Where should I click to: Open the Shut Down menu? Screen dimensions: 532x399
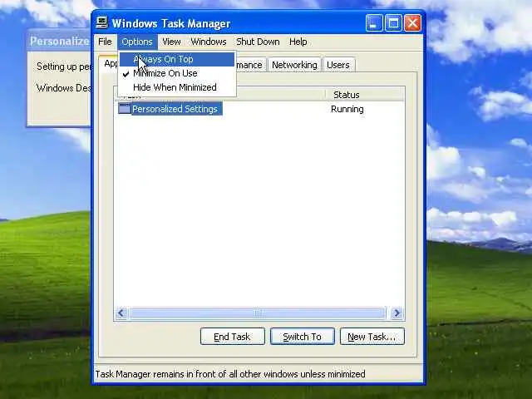click(x=258, y=42)
